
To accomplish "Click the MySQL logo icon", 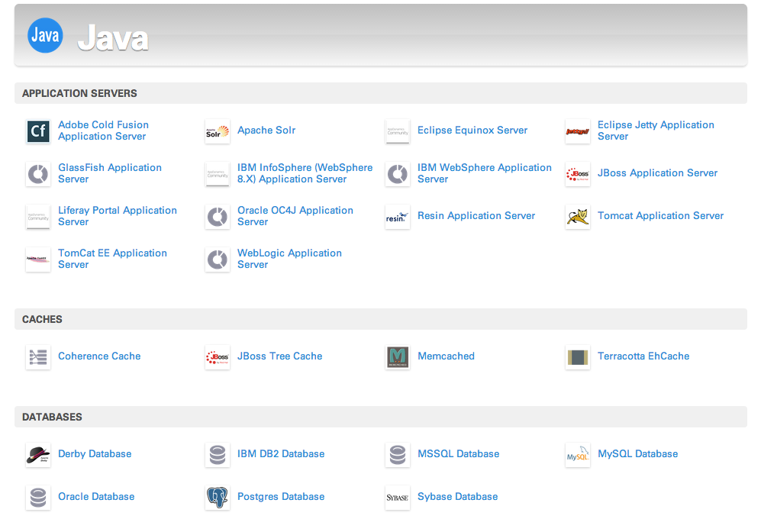I will coord(578,455).
